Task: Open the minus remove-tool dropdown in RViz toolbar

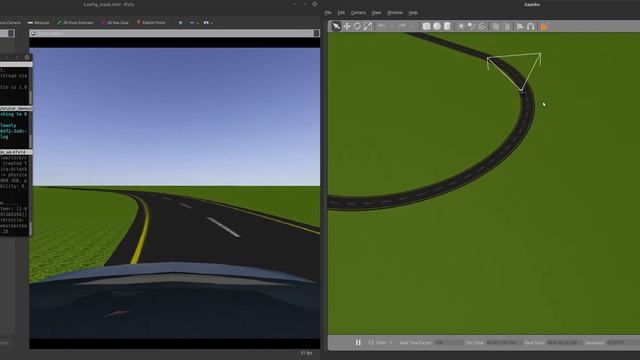Action: (194, 22)
